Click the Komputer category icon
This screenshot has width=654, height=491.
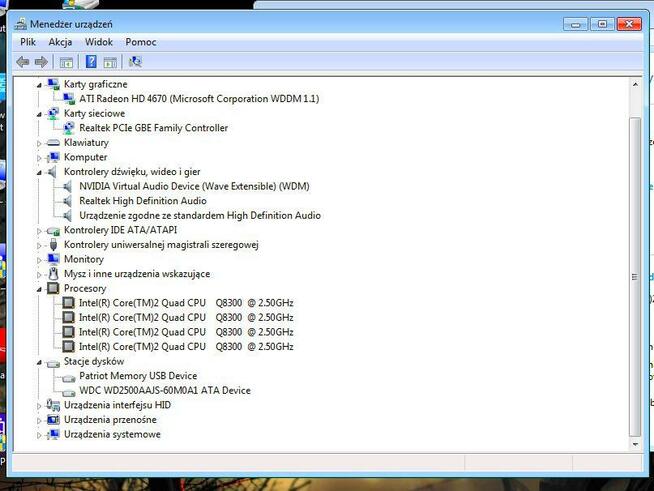(x=53, y=157)
